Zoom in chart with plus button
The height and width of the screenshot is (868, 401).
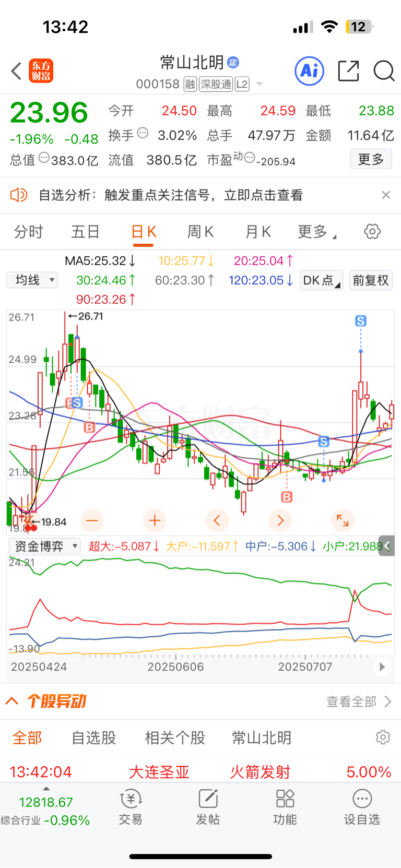point(155,520)
